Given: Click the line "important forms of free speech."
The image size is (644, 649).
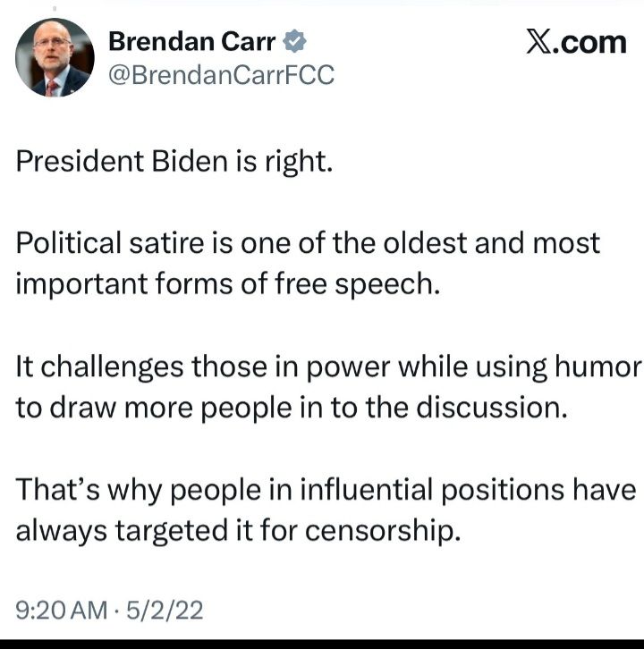Looking at the screenshot, I should click(x=227, y=284).
